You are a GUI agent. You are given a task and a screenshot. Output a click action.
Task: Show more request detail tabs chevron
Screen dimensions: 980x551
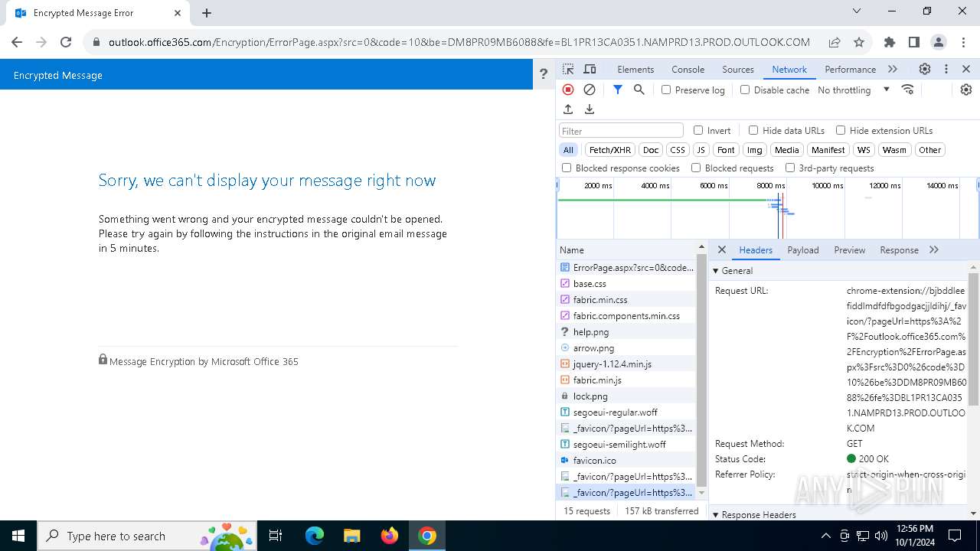(934, 250)
